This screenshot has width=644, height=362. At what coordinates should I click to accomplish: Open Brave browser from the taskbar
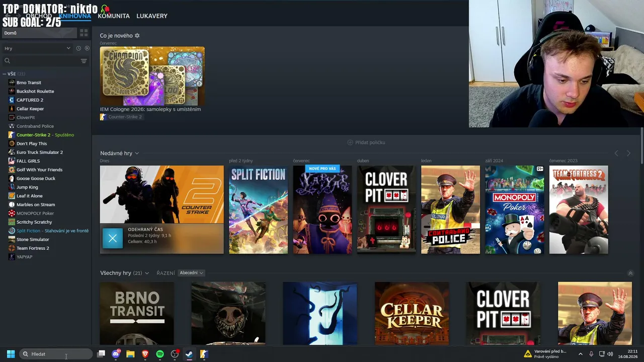(x=145, y=354)
